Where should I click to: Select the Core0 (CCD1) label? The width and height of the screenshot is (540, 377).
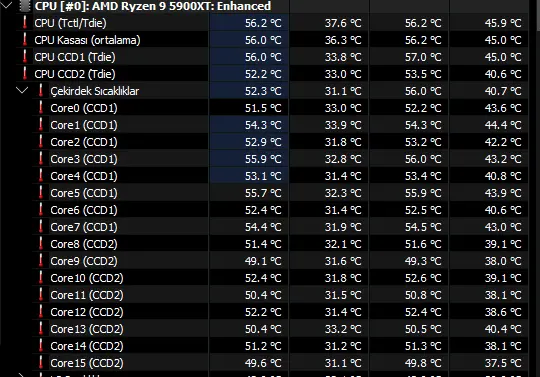[84, 108]
